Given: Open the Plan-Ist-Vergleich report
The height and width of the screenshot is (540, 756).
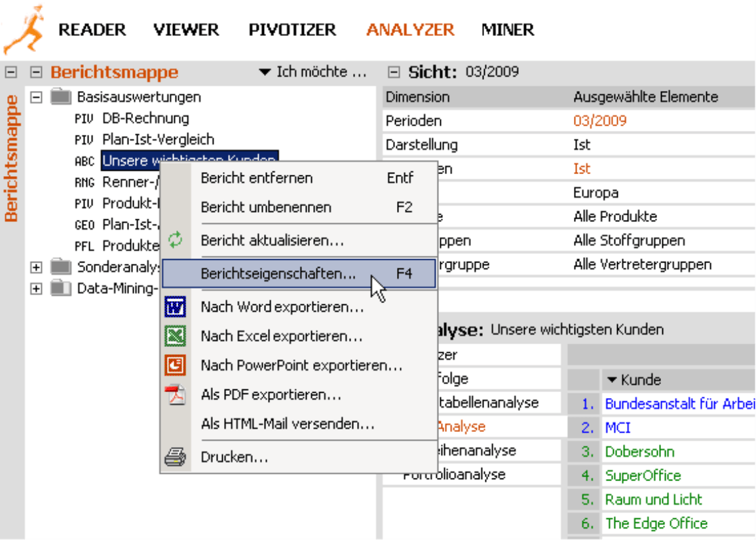Looking at the screenshot, I should (158, 139).
